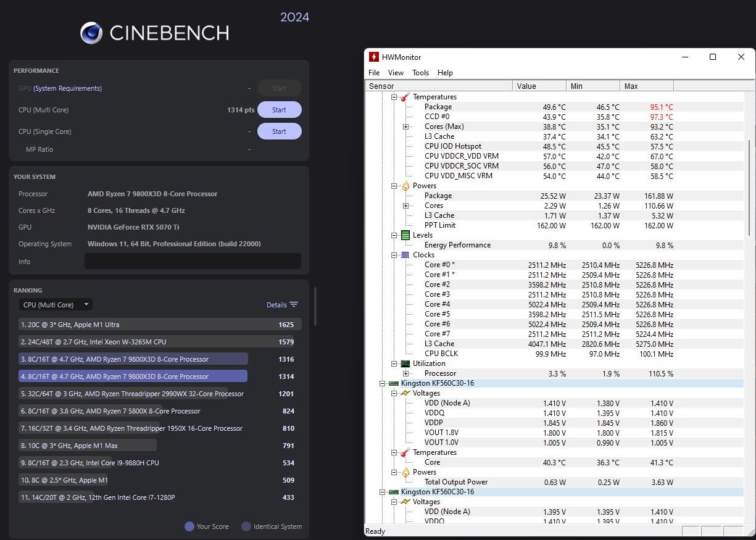The height and width of the screenshot is (540, 756).
Task: Click the Levels green bars icon
Action: (x=405, y=235)
